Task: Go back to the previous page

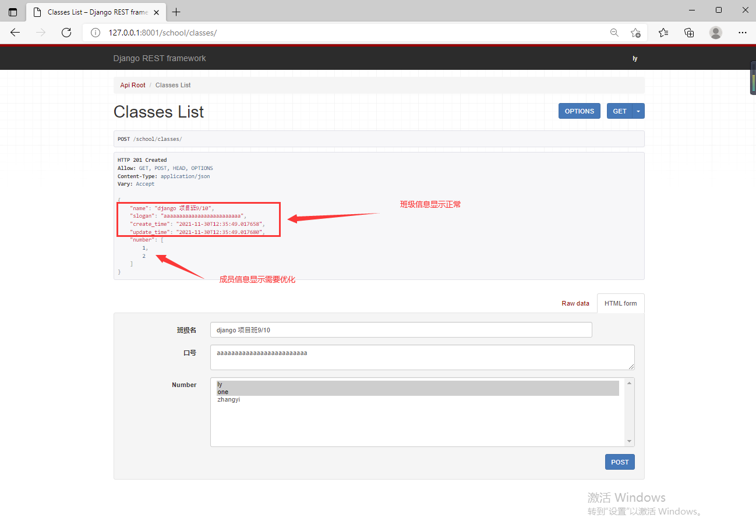Action: pyautogui.click(x=15, y=33)
